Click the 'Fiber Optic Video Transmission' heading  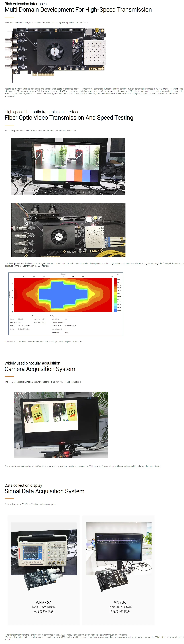69,118
